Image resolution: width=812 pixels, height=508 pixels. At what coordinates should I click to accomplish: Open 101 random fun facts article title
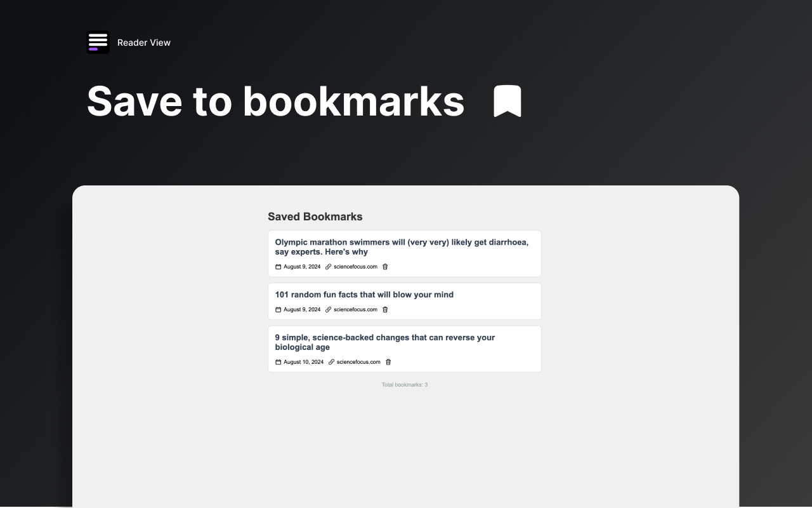[x=364, y=295]
